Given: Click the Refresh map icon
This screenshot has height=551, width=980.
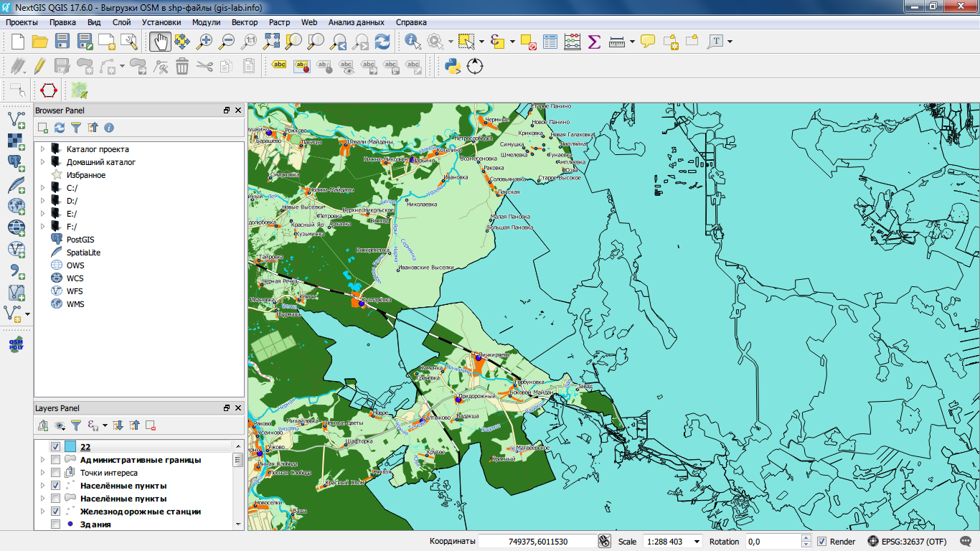Looking at the screenshot, I should click(383, 42).
